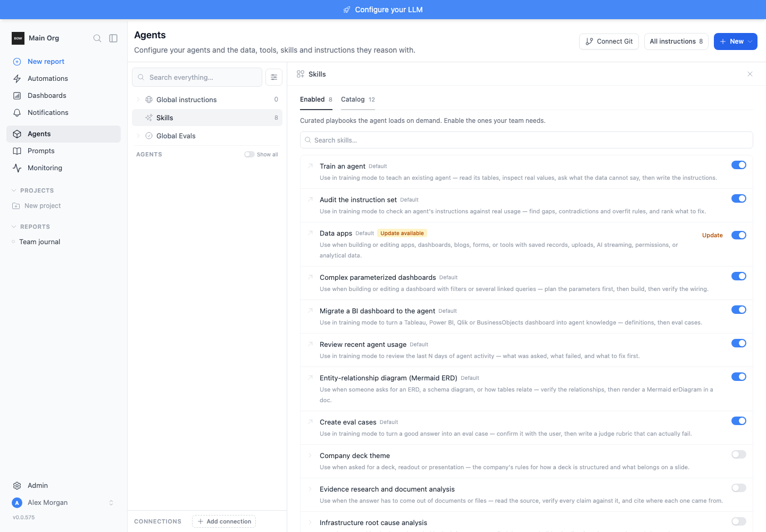Disable the Audit the instruction set skill

739,198
